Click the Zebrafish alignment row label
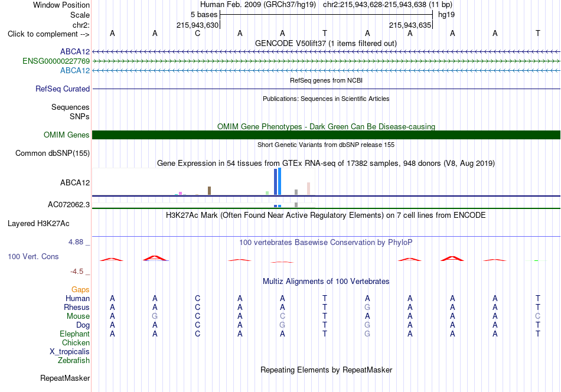 tap(74, 360)
